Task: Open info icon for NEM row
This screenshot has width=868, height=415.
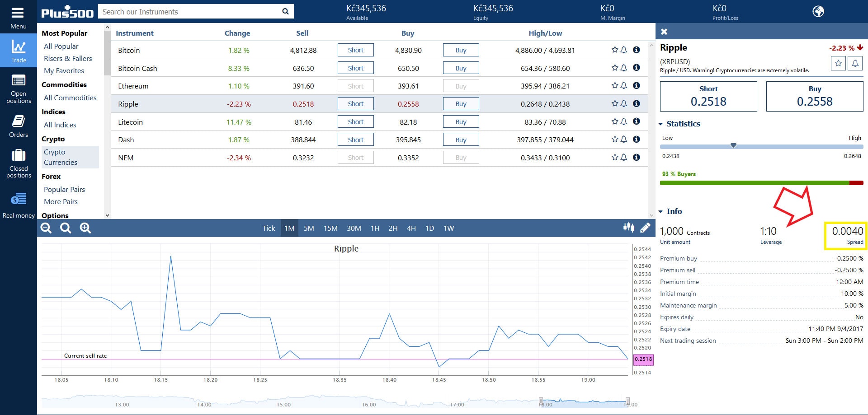Action: tap(636, 157)
